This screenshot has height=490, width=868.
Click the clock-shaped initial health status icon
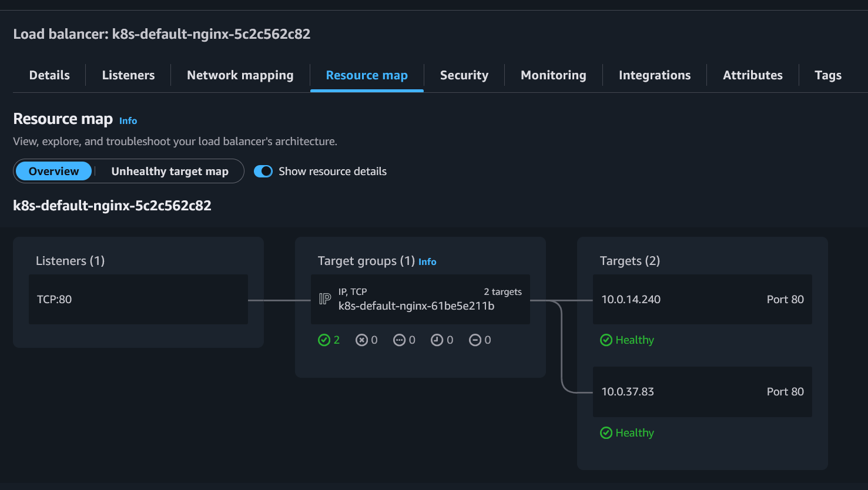(x=437, y=340)
